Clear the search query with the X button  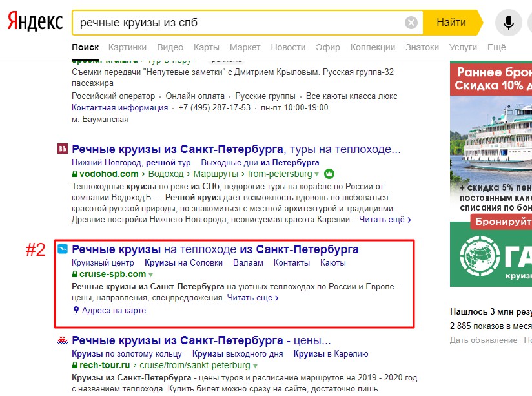411,23
